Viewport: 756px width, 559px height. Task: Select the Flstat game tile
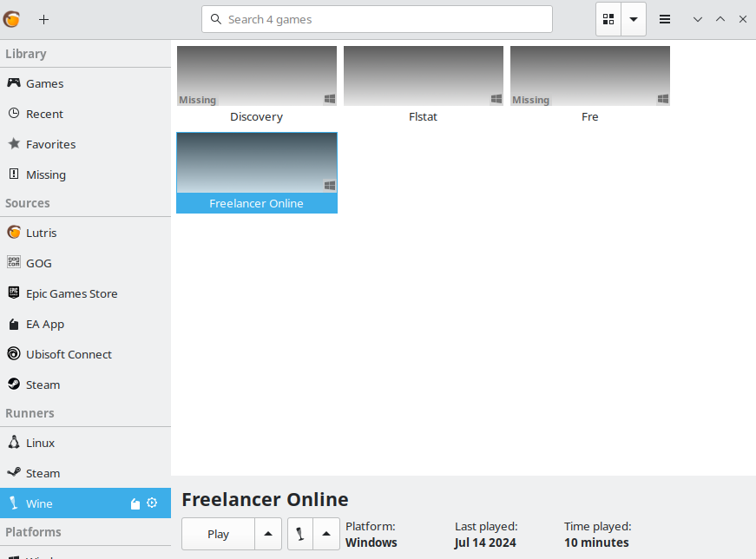tap(424, 85)
